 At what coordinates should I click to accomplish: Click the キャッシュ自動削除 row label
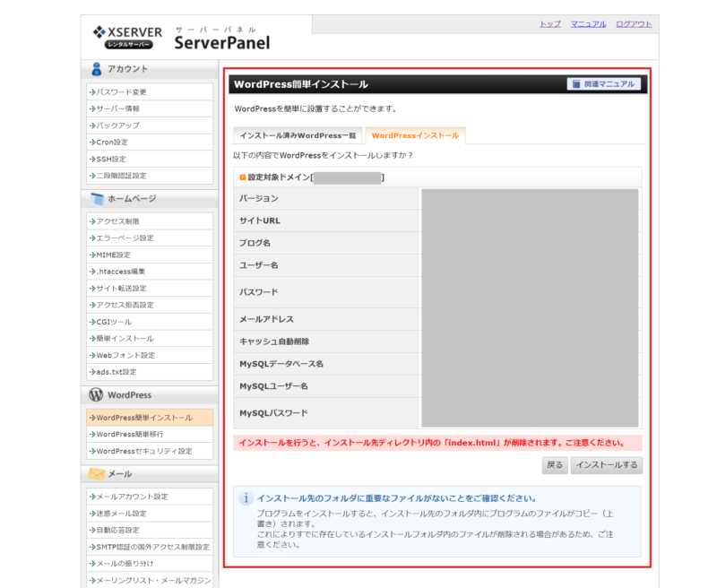point(274,342)
